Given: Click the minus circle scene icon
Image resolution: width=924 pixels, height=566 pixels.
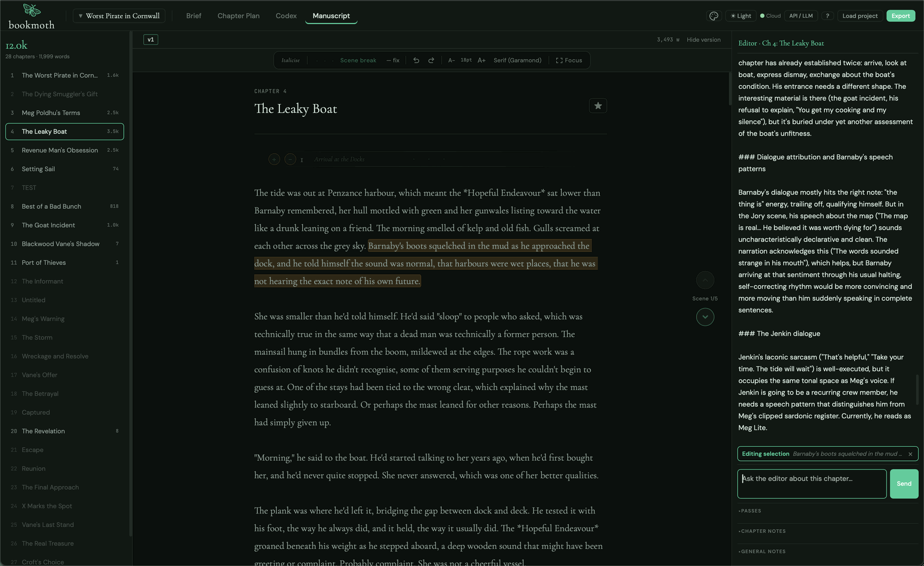Looking at the screenshot, I should pyautogui.click(x=290, y=159).
